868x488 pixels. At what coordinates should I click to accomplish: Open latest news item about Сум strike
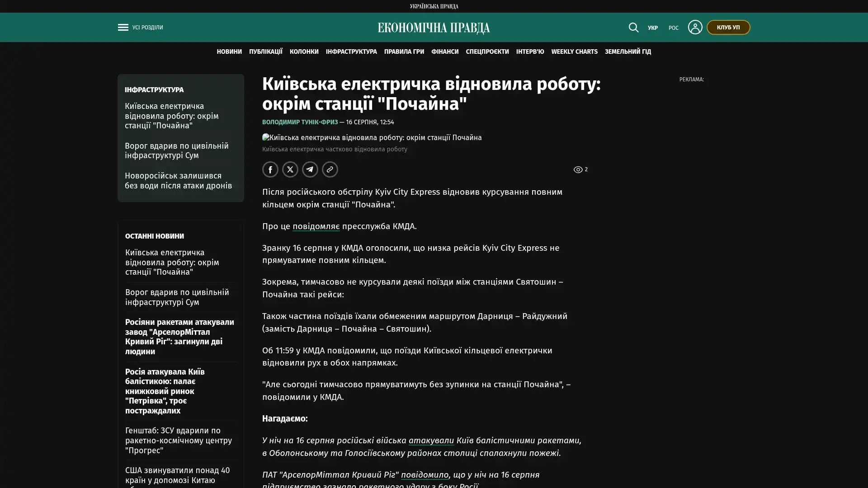pos(177,297)
